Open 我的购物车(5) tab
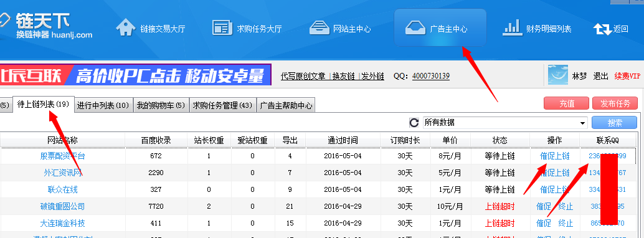644x238 pixels. [x=161, y=106]
